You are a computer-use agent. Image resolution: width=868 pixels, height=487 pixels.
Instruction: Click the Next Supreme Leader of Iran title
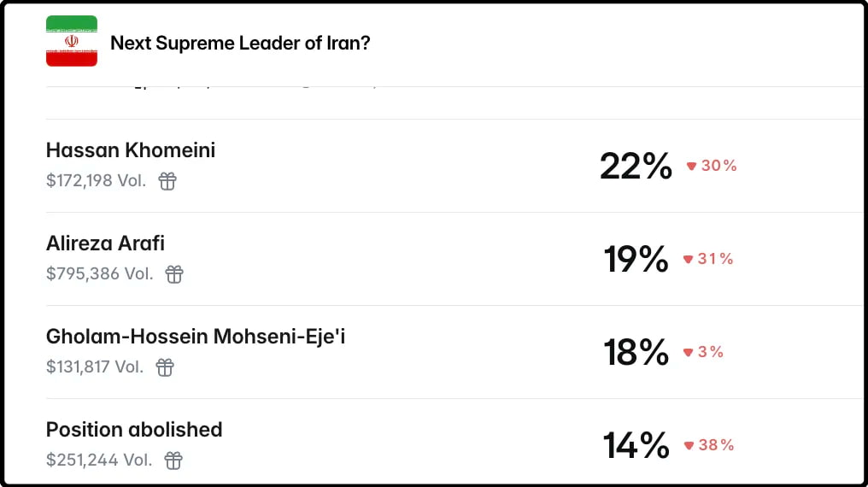click(x=240, y=43)
